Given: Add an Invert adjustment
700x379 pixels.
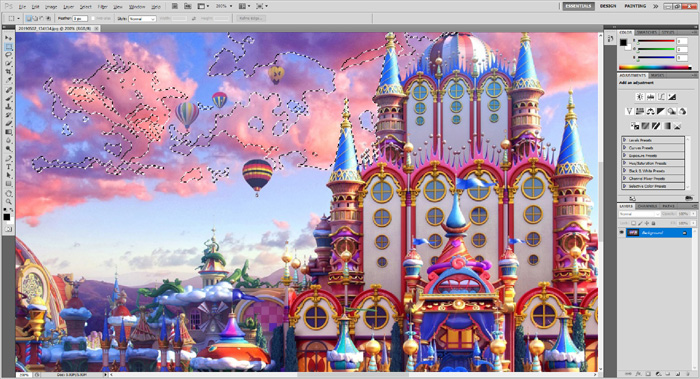Looking at the screenshot, I should pos(635,126).
